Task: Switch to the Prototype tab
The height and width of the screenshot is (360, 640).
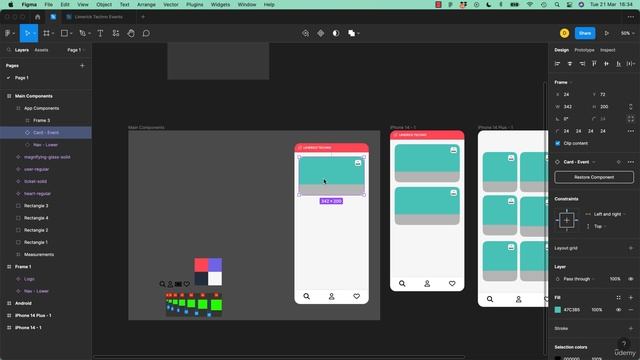Action: [584, 50]
